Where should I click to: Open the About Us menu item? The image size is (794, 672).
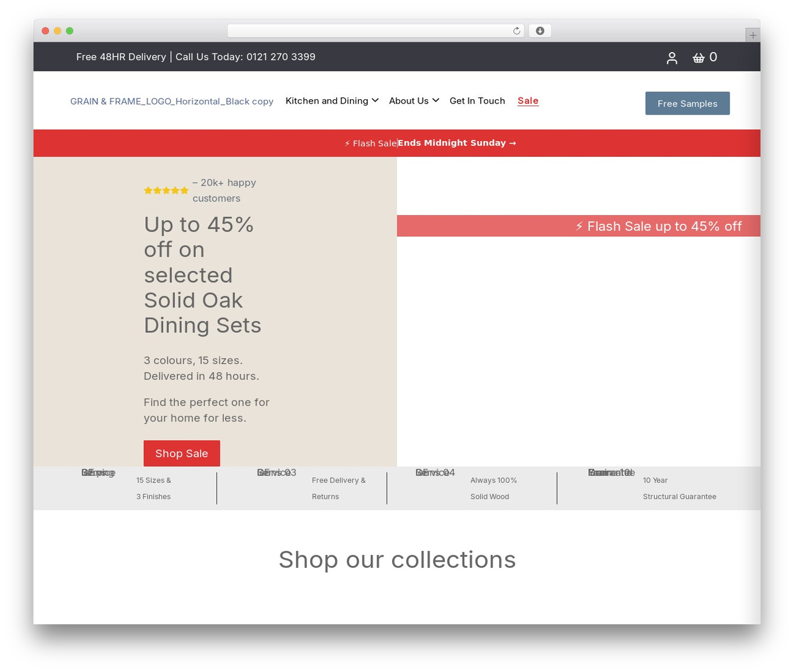pos(409,100)
